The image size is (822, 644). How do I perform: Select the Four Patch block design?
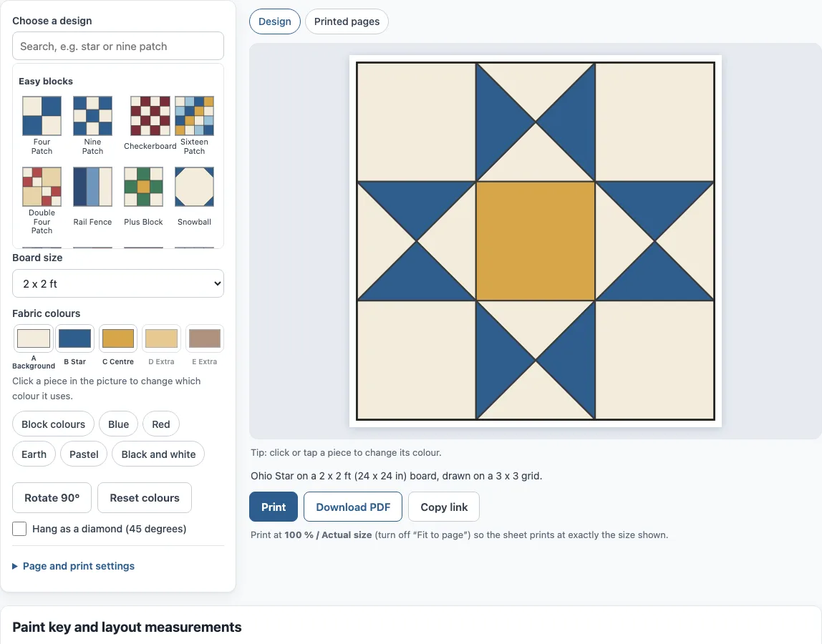coord(42,126)
